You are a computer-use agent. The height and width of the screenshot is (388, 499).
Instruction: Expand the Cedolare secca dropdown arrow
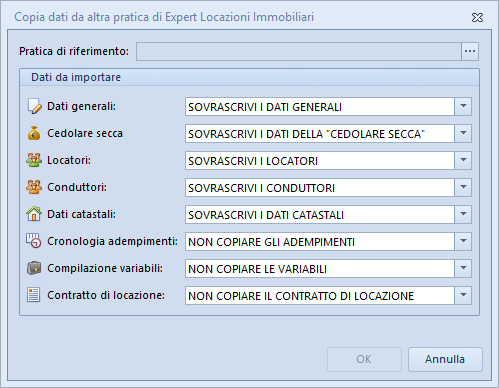tap(463, 134)
